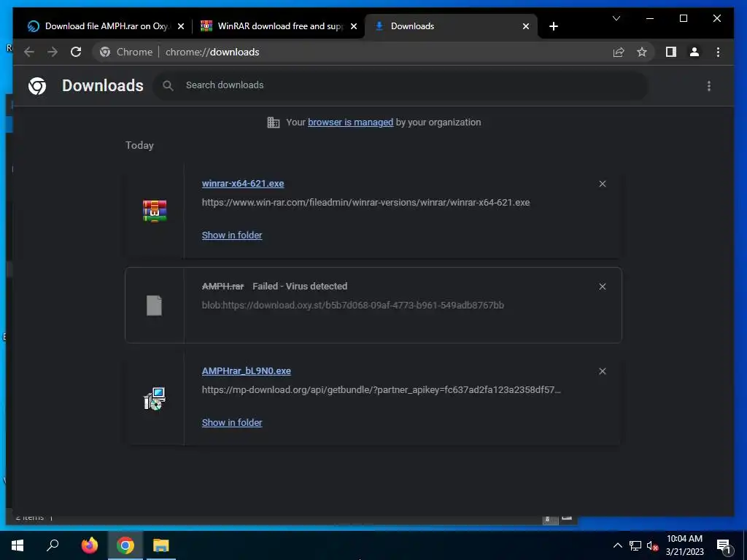Show hidden system tray icons
747x560 pixels.
tap(617, 545)
